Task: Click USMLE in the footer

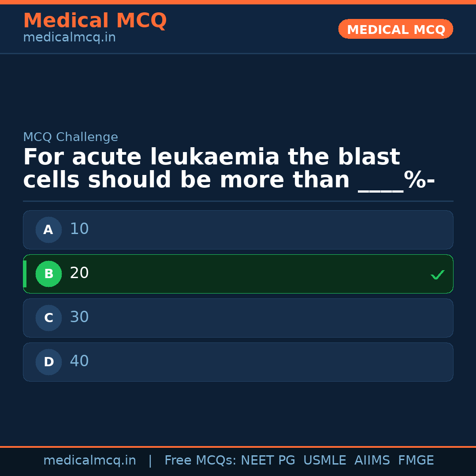Action: point(324,461)
